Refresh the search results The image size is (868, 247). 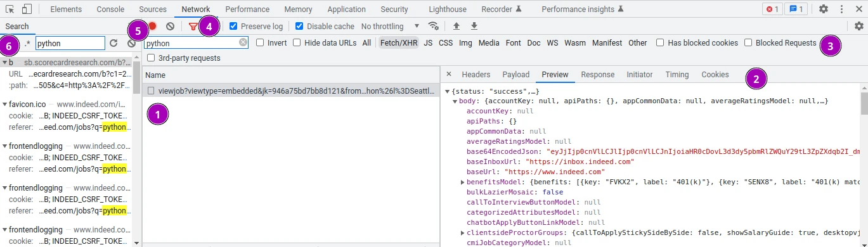[x=113, y=43]
